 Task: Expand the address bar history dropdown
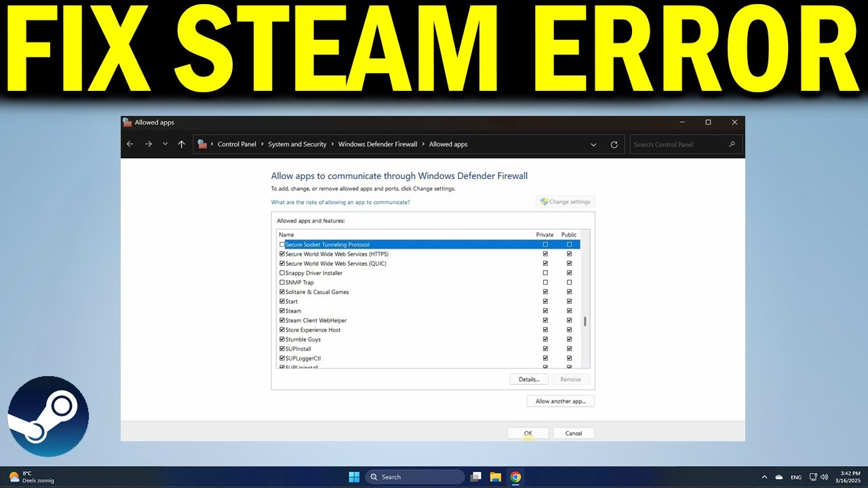tap(593, 144)
